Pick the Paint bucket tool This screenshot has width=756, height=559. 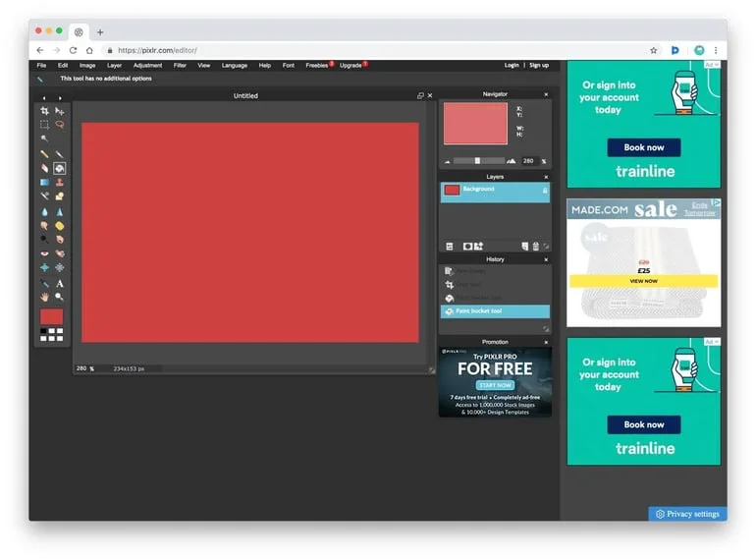[59, 168]
